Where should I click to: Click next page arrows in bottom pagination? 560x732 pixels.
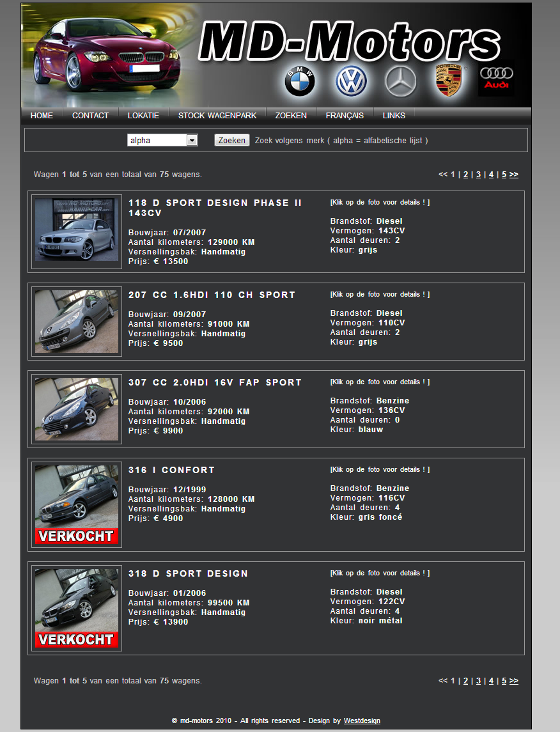pyautogui.click(x=514, y=681)
